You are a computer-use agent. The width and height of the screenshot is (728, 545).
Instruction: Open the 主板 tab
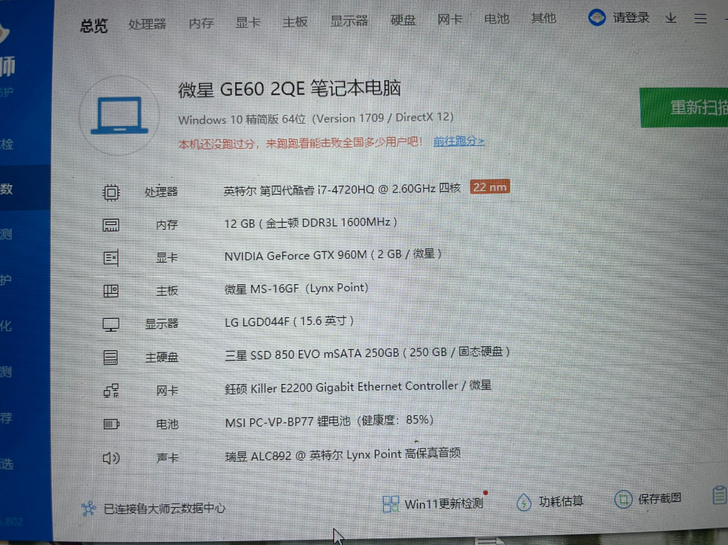click(295, 21)
